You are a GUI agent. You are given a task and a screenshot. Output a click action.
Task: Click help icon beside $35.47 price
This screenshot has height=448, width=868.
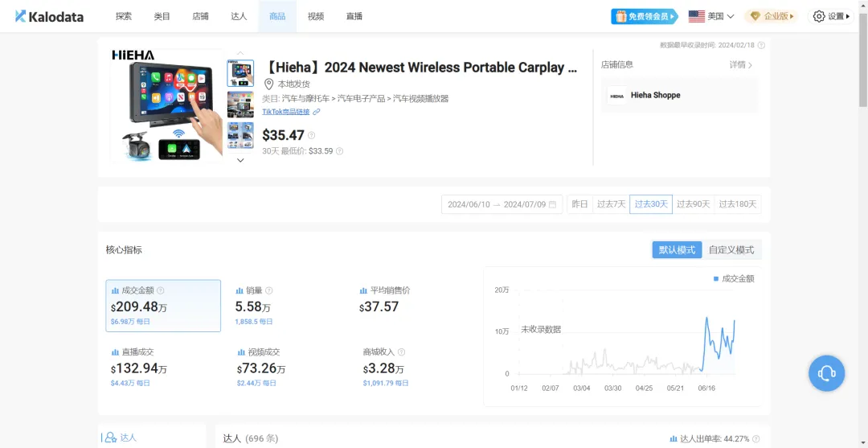[312, 135]
